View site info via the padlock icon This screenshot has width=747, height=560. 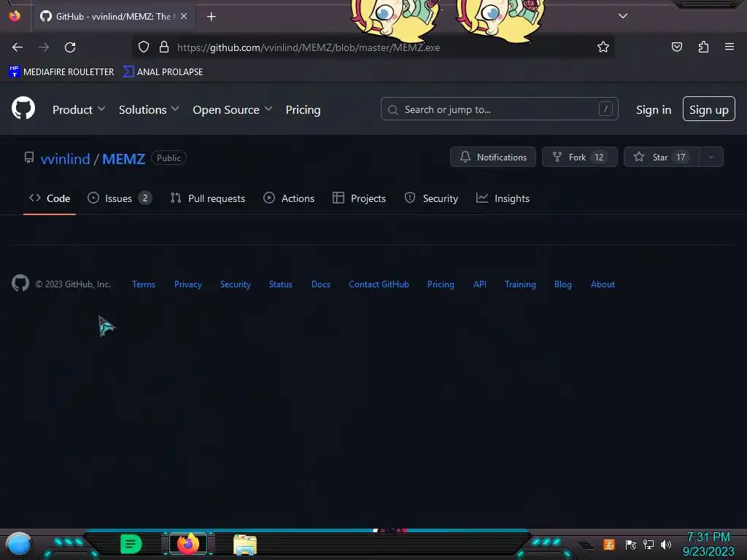(164, 47)
